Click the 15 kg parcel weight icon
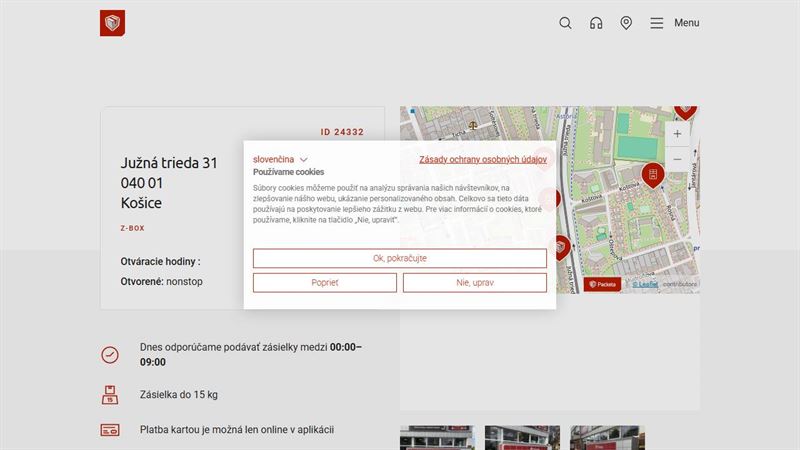This screenshot has width=800, height=450. pos(110,395)
